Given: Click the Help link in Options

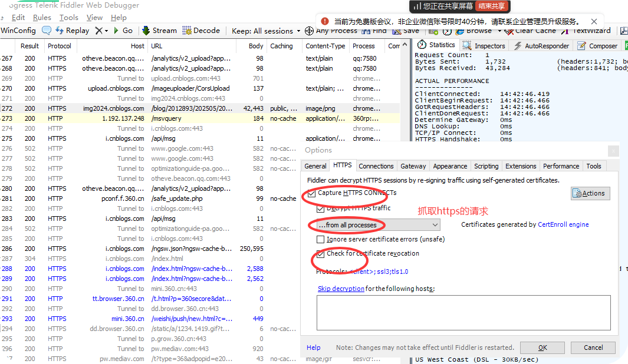Looking at the screenshot, I should point(313,348).
